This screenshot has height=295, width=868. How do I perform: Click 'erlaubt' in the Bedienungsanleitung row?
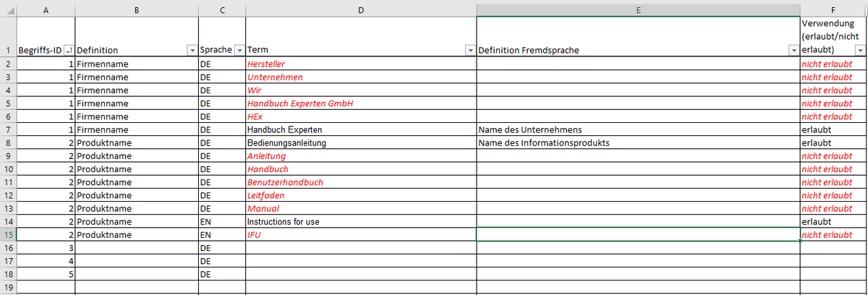816,142
